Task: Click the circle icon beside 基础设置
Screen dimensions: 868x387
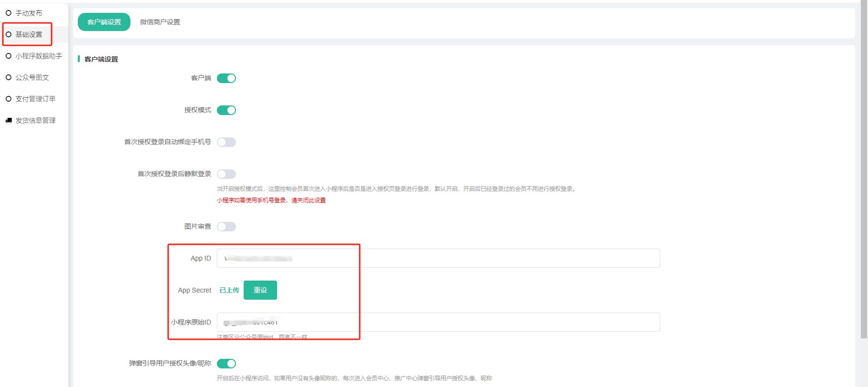Action: point(9,34)
